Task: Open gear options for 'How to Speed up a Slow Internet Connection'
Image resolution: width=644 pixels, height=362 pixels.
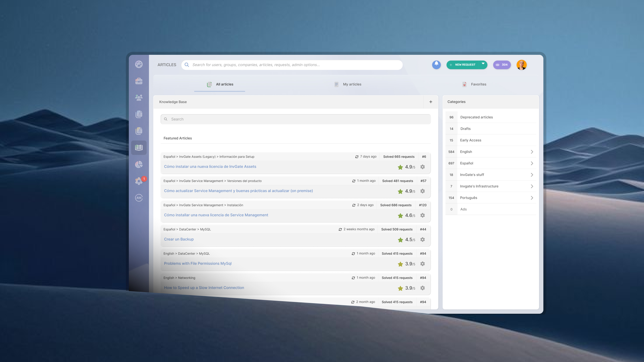Action: click(x=423, y=288)
